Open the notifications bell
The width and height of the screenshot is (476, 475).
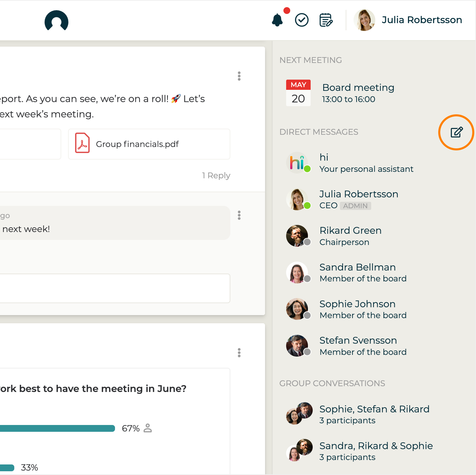[278, 20]
